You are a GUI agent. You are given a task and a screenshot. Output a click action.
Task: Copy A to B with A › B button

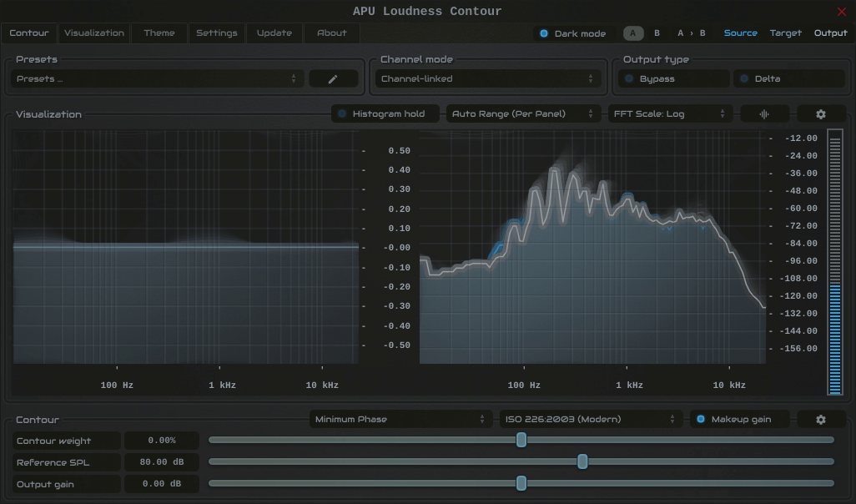pyautogui.click(x=691, y=33)
